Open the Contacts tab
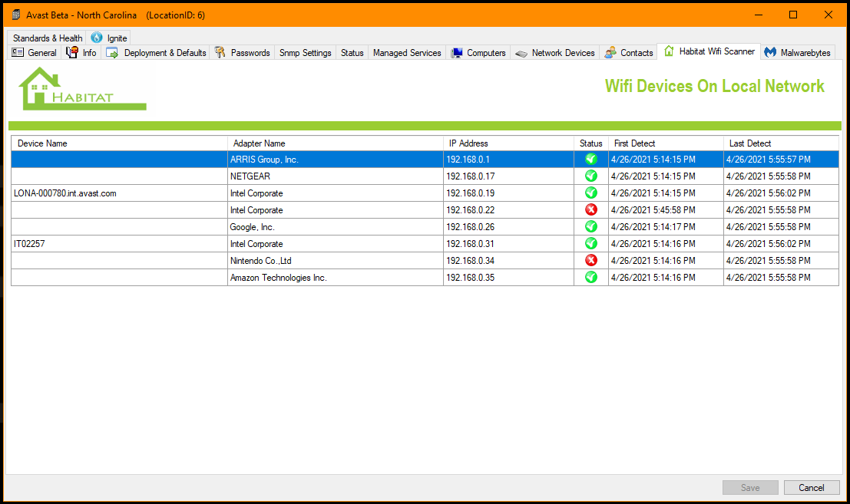 629,52
